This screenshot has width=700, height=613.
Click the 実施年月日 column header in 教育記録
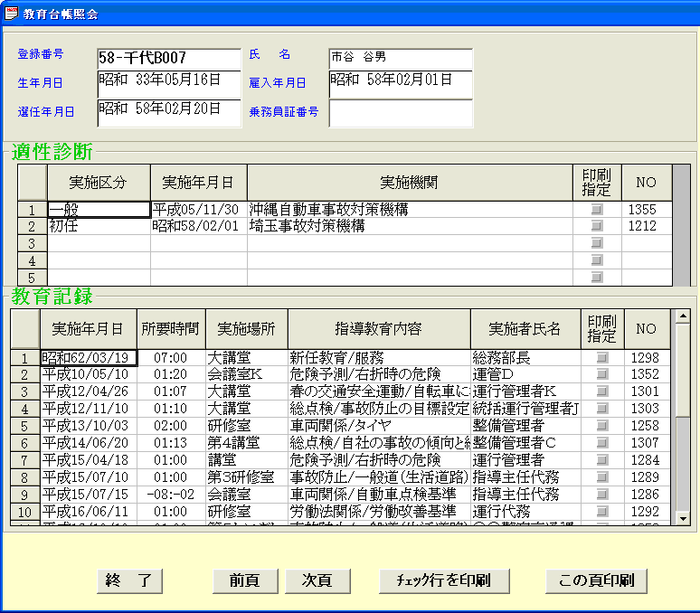click(89, 328)
